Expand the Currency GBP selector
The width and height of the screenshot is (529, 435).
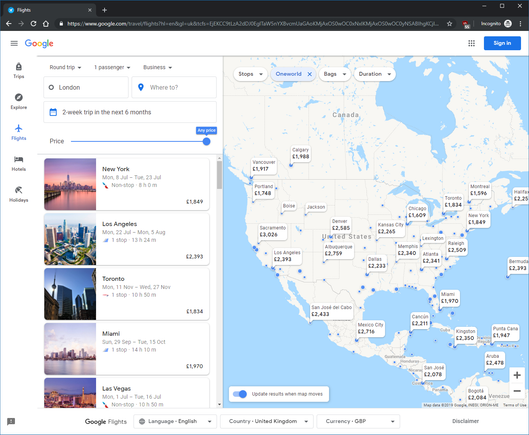click(358, 421)
